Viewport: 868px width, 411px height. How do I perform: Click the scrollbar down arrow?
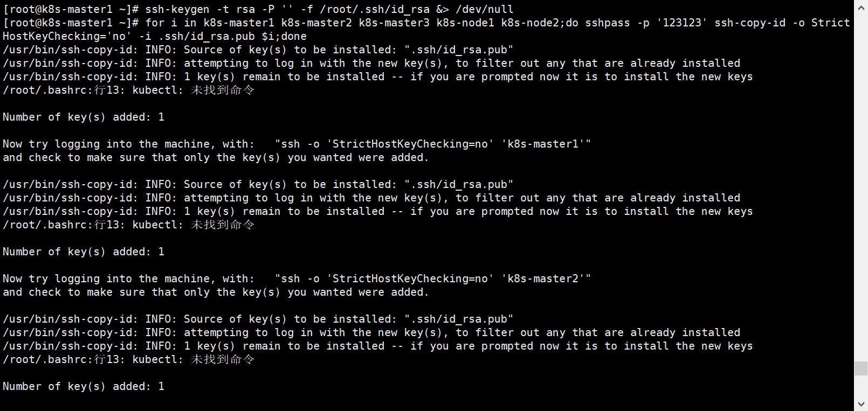(861, 404)
